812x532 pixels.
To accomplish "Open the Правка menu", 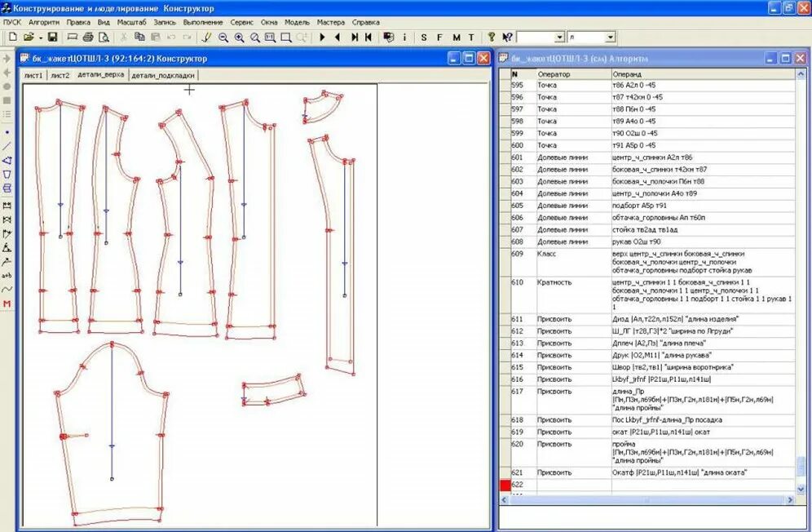I will 78,22.
